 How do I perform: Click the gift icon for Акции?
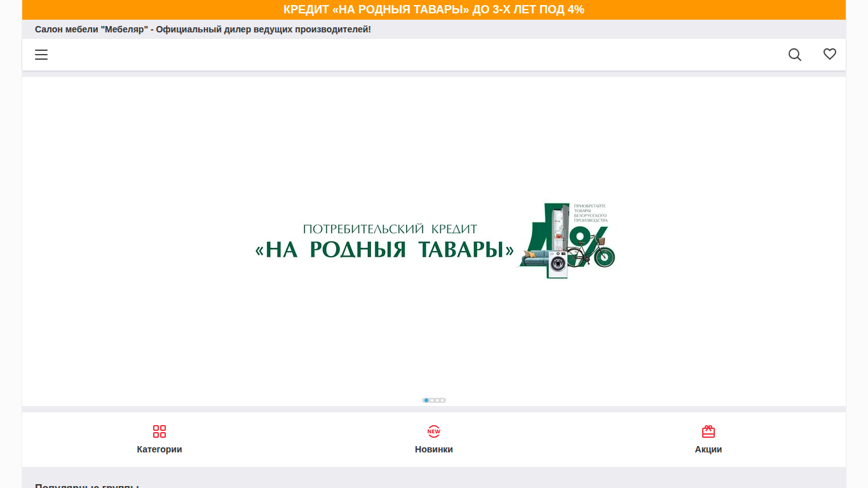point(709,431)
